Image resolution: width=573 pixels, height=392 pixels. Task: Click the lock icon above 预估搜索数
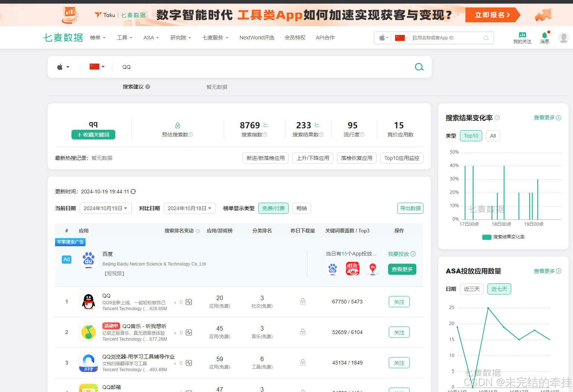177,125
